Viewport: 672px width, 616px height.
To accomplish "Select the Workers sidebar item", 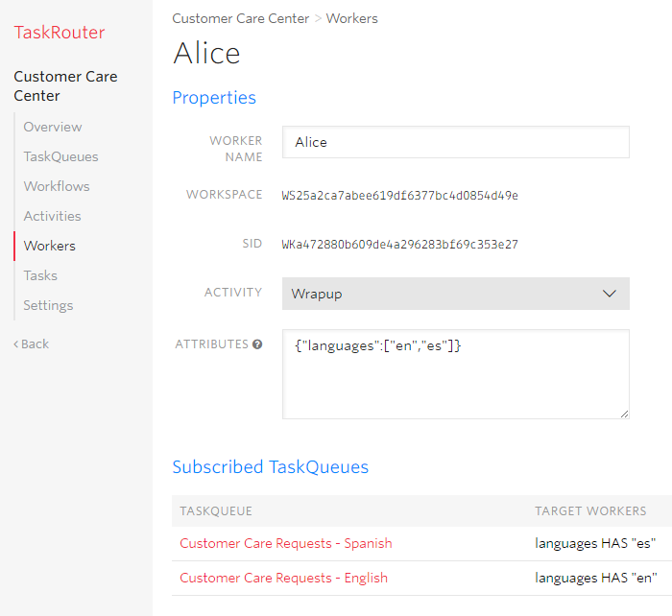I will click(49, 246).
